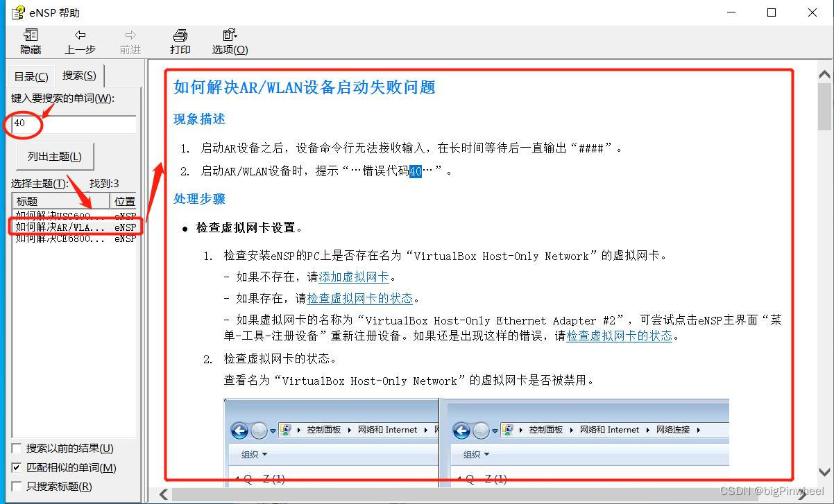
Task: Minimize the eNSP 帮助 window
Action: click(x=730, y=12)
